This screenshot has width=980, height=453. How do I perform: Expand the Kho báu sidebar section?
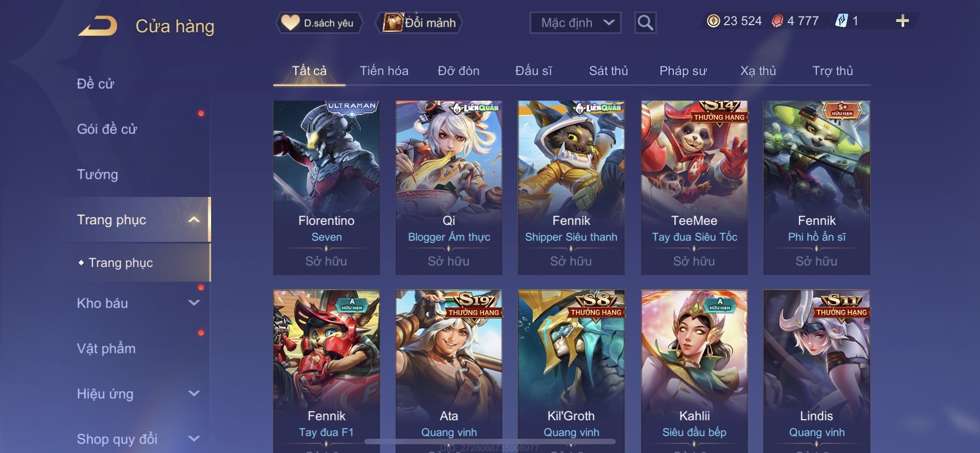tap(194, 303)
